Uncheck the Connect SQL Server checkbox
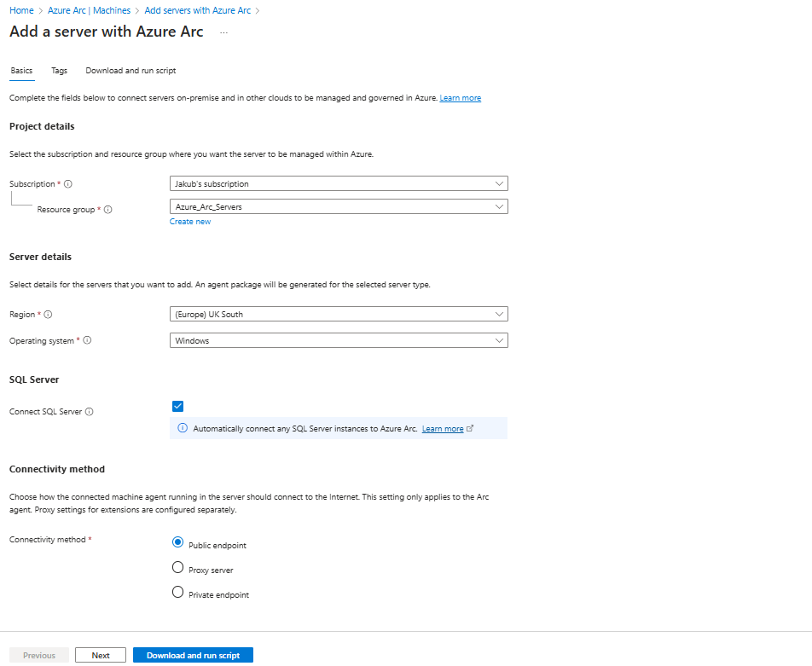Image resolution: width=812 pixels, height=666 pixels. pyautogui.click(x=177, y=406)
